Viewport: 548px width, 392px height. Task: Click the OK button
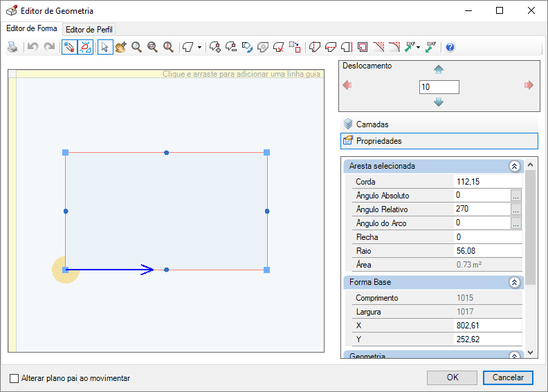[453, 377]
